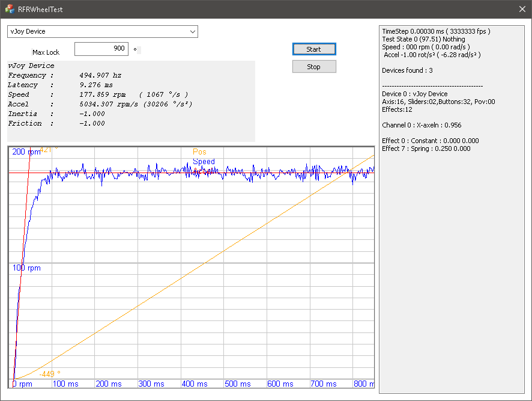The width and height of the screenshot is (532, 401).
Task: Click the Effect 0 : Constant line
Action: coord(430,141)
